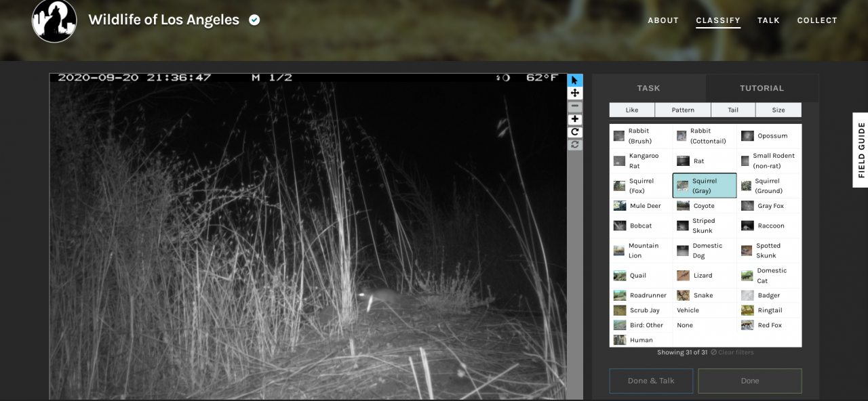868x401 pixels.
Task: Open the Size filter dropdown
Action: (x=778, y=110)
